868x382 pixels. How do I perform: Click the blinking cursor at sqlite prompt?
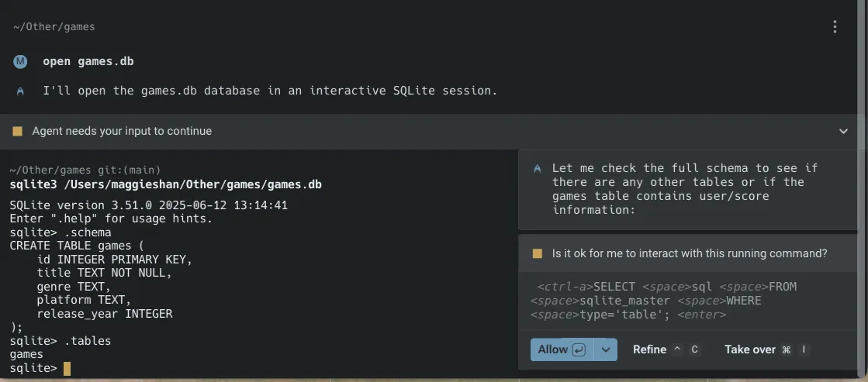point(67,368)
